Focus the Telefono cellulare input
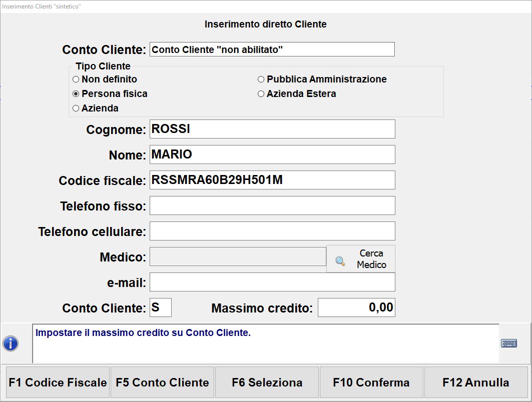 coord(272,231)
